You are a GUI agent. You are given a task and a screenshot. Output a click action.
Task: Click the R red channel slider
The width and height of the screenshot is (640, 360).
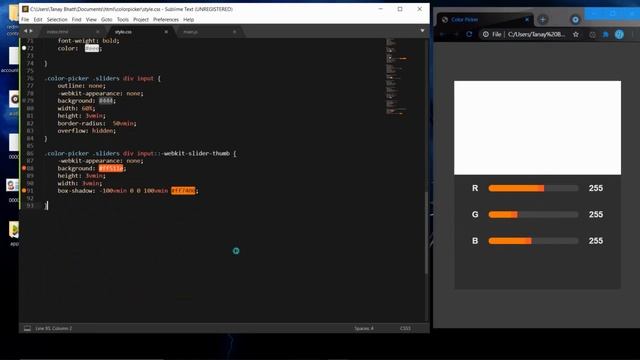pyautogui.click(x=533, y=188)
